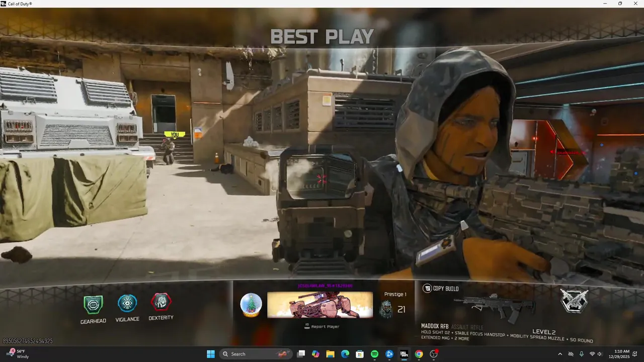The image size is (644, 362).
Task: Click the Copy Build button
Action: click(440, 289)
